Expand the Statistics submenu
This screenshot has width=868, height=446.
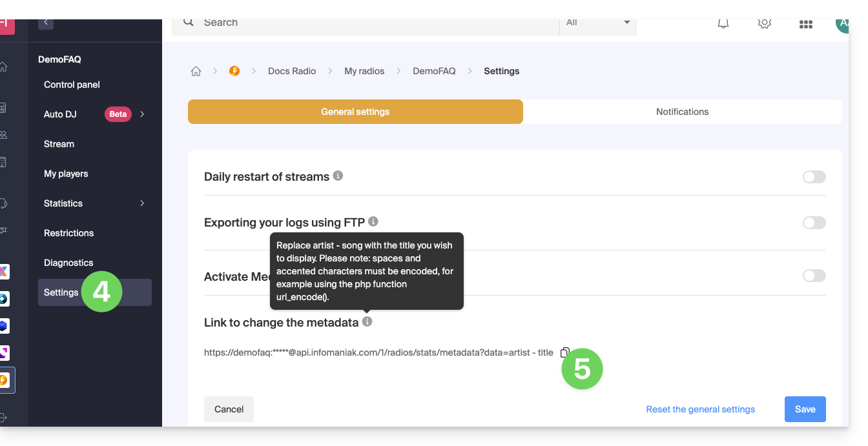tap(142, 203)
